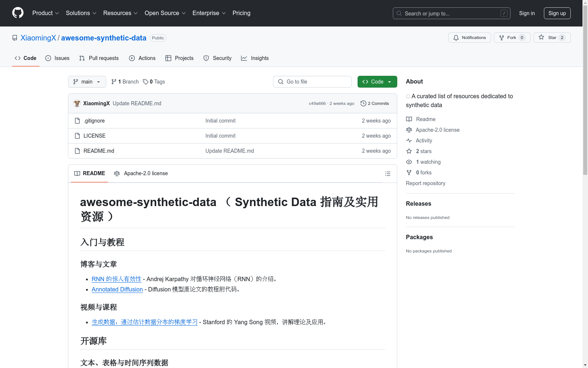
Task: Open the .gitignore file name
Action: click(94, 121)
